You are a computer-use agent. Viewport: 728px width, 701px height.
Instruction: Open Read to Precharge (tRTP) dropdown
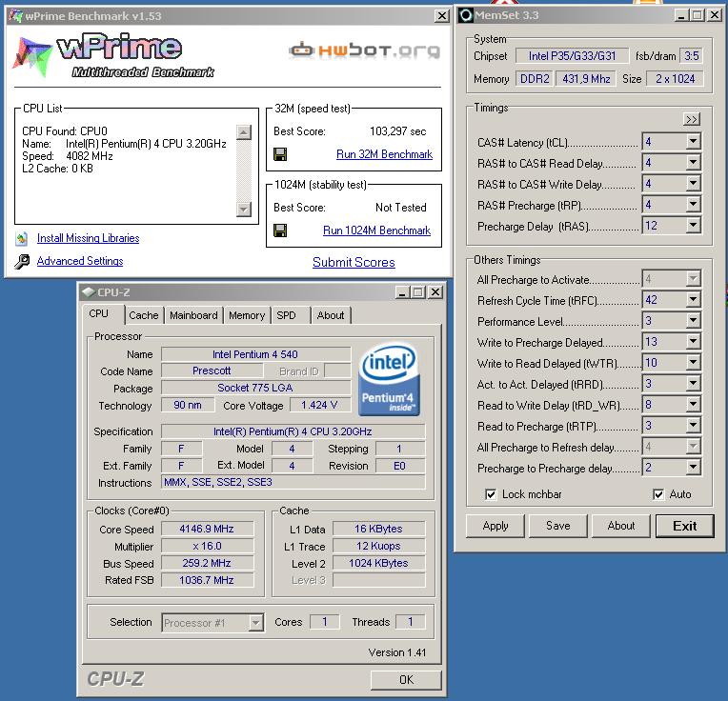click(x=693, y=426)
